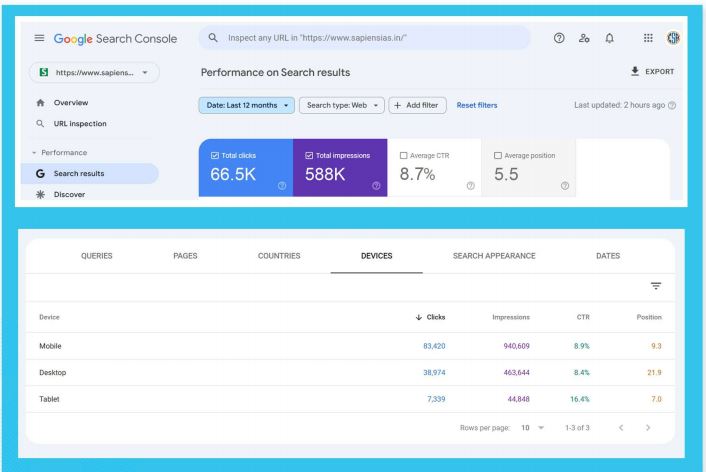Click the Add filter button
This screenshot has height=472, width=706.
click(x=417, y=105)
